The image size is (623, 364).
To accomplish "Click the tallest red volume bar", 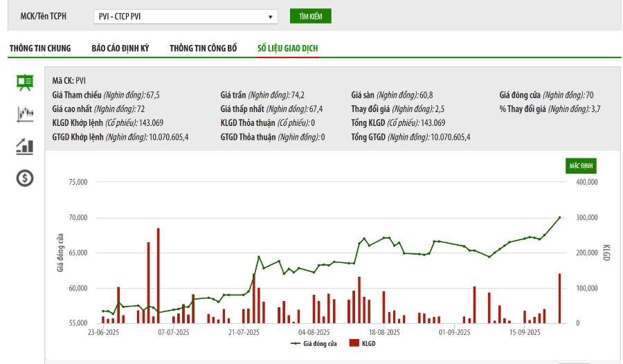I will tap(158, 277).
